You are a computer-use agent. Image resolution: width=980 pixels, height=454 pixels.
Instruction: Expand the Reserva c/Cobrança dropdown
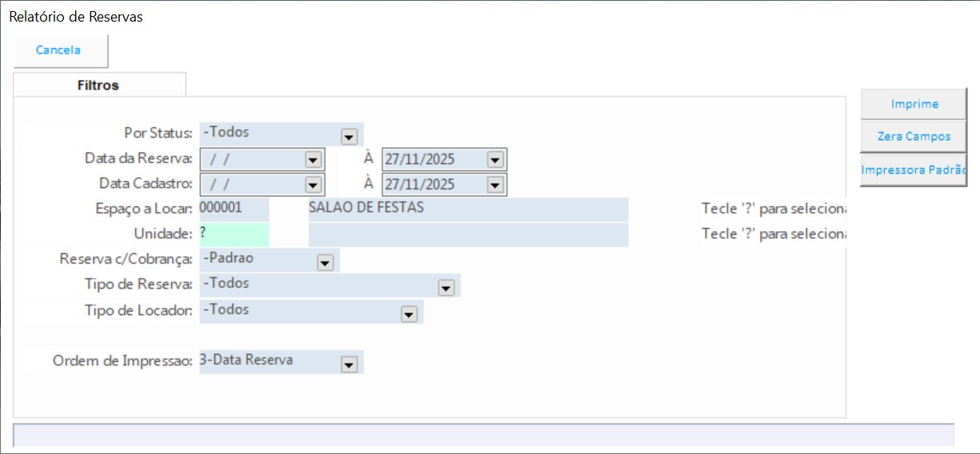click(324, 262)
